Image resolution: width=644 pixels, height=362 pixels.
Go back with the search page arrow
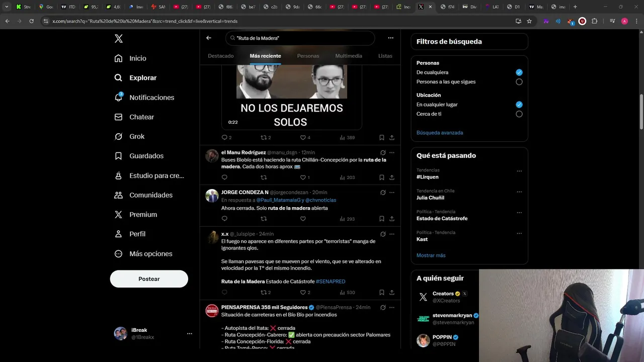[209, 38]
